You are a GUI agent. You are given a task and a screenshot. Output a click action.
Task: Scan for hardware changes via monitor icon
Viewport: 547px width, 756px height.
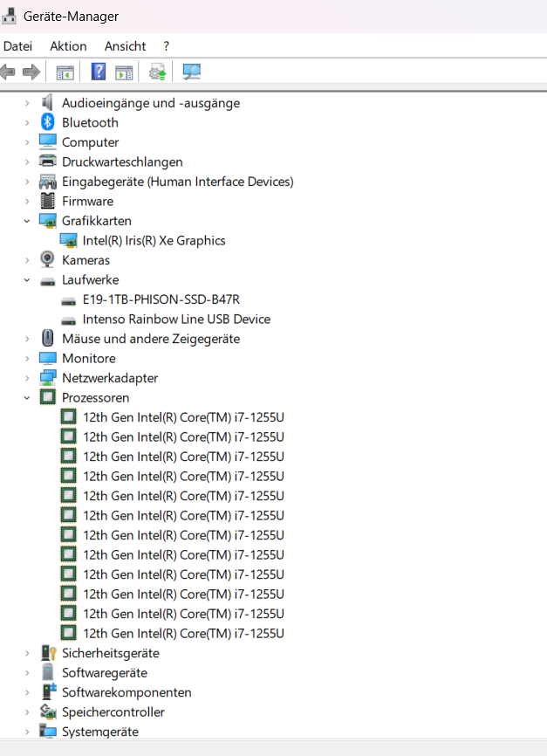[x=191, y=72]
